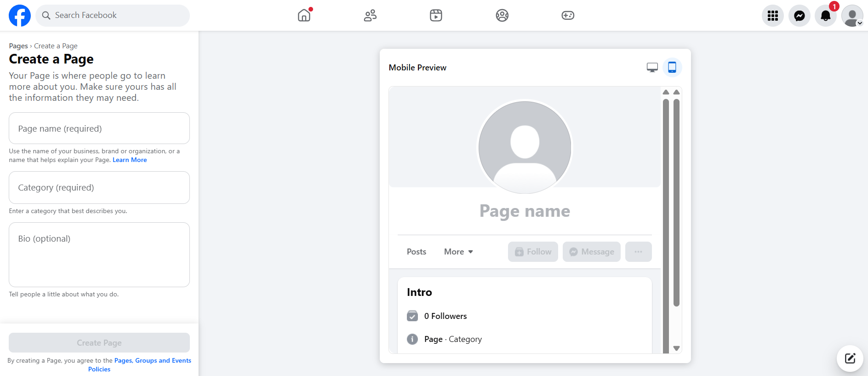
Task: Open the Groups icon in top navigation
Action: click(502, 16)
